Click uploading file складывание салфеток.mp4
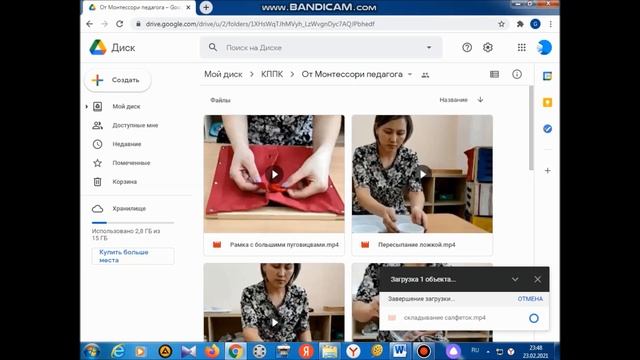640x360 pixels. (444, 318)
